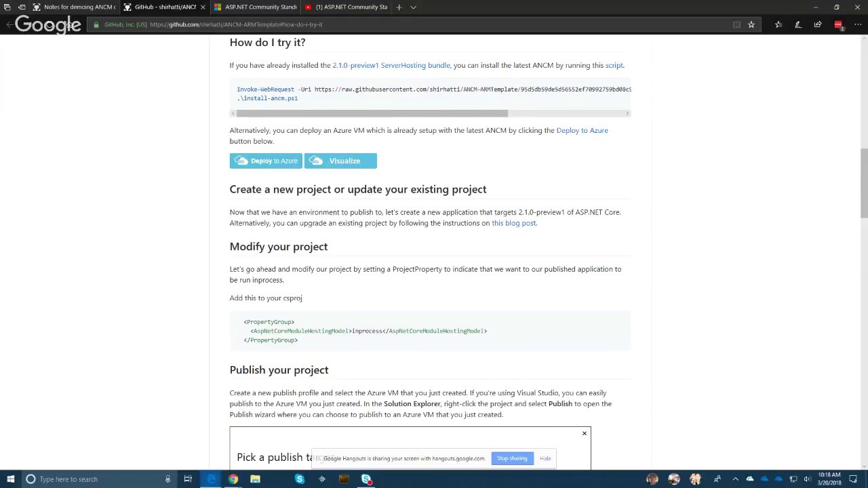Close the GitHub shirhatti/ANCM tab
This screenshot has width=868, height=488.
point(203,7)
